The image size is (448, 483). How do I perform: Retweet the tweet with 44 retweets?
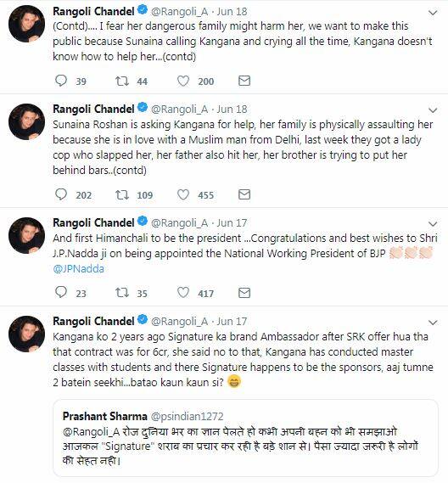point(122,81)
